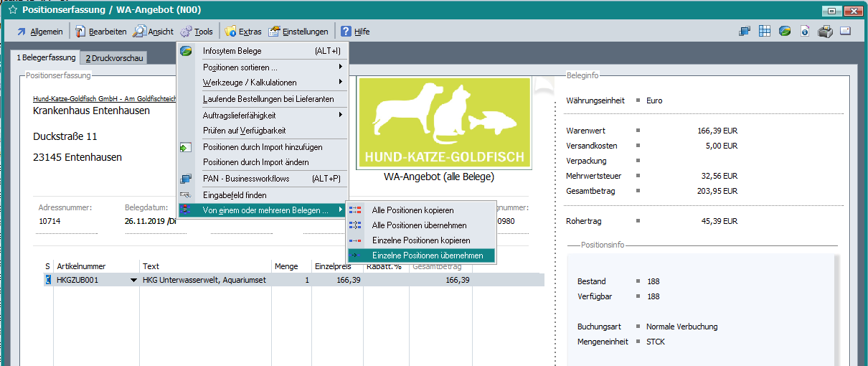Image resolution: width=868 pixels, height=366 pixels.
Task: Choose Positionen durch Import hinzufügen
Action: (263, 147)
